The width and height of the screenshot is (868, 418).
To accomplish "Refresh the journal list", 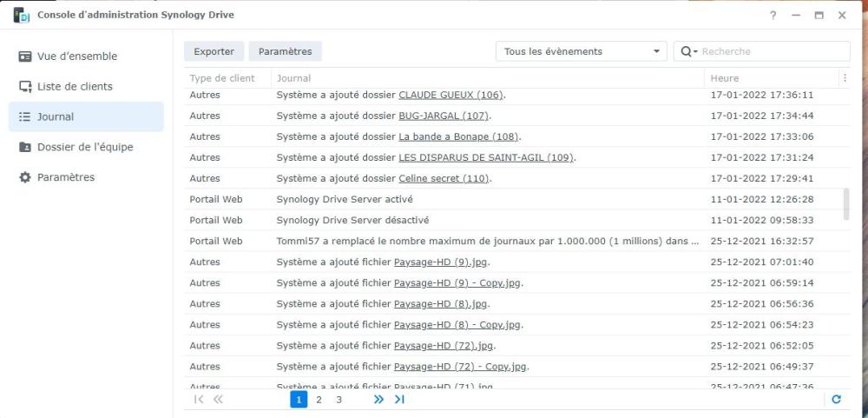I will 837,399.
